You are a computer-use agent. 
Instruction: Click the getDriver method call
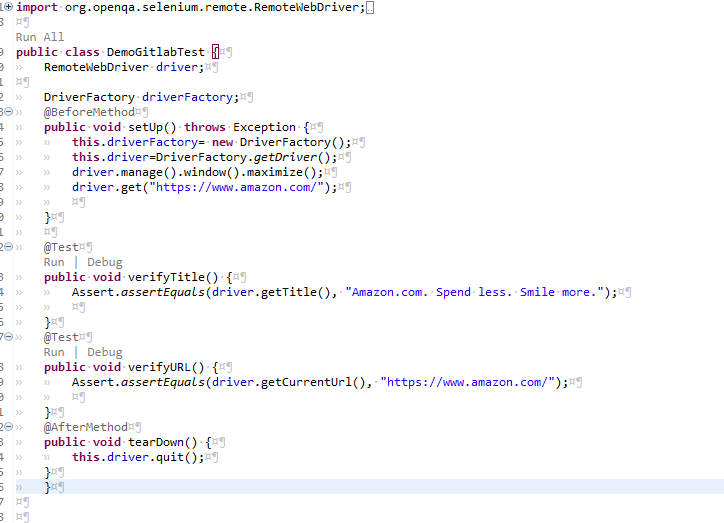(x=285, y=157)
